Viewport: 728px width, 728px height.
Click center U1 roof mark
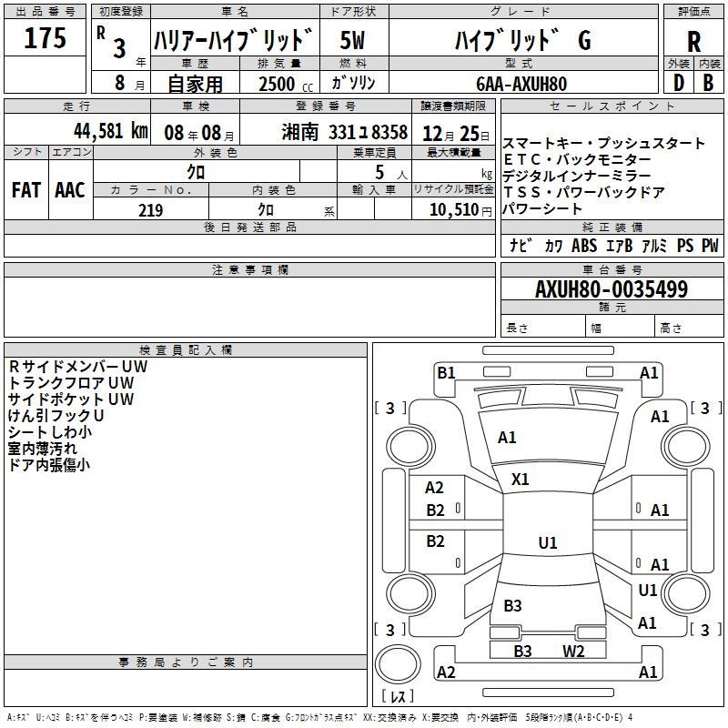tap(548, 542)
